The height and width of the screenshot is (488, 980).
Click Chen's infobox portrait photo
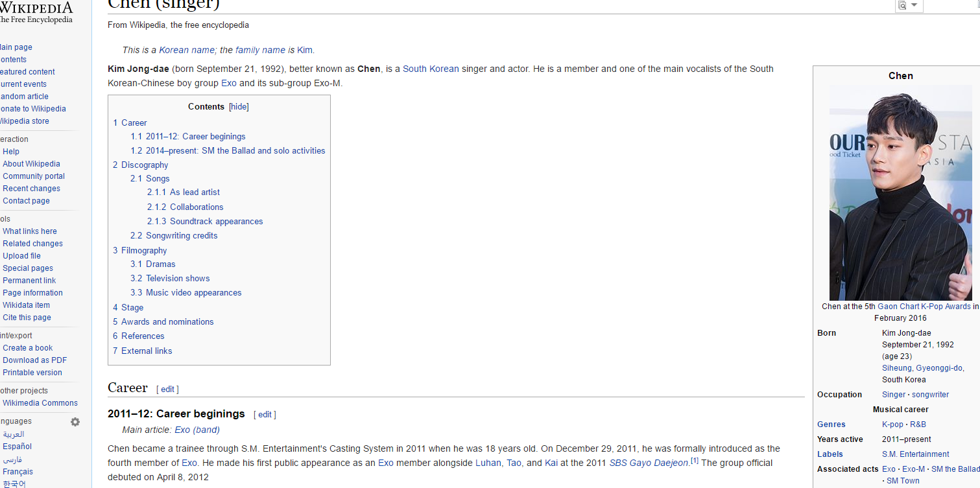click(900, 191)
